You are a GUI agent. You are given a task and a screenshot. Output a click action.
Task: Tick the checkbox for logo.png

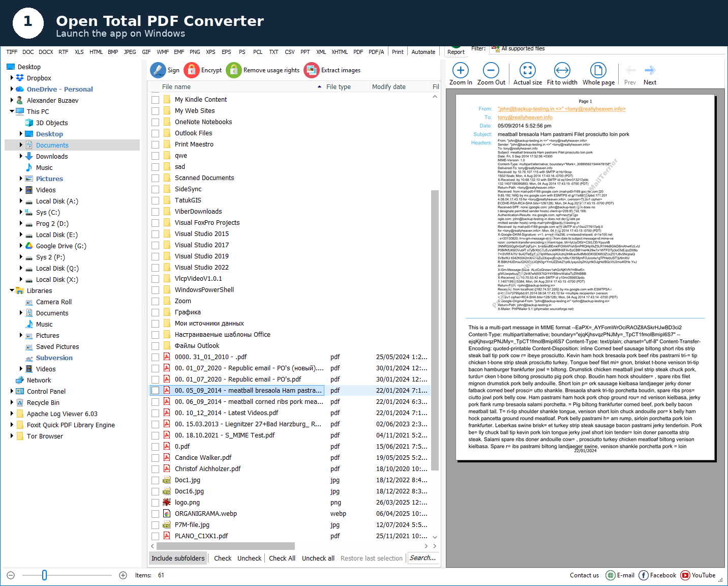(x=156, y=502)
